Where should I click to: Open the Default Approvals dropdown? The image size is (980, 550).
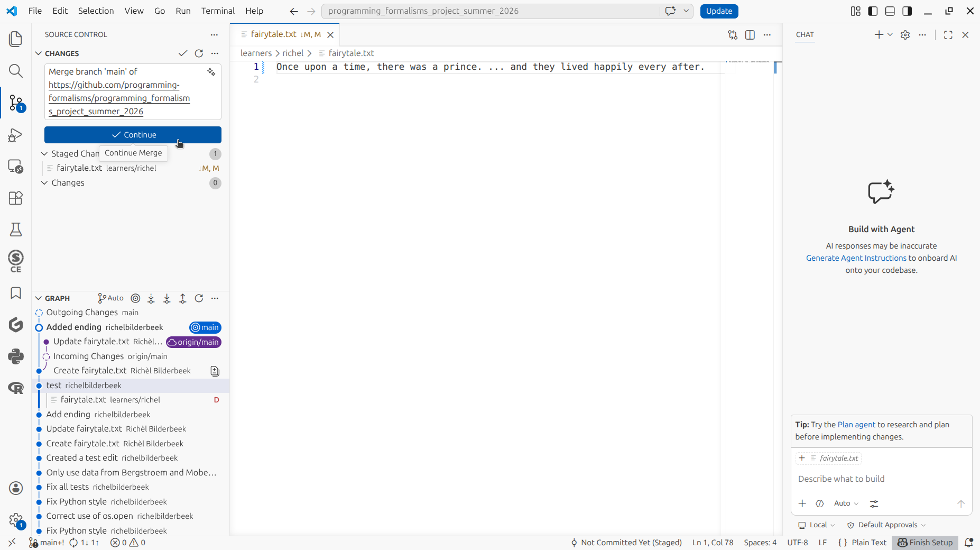886,525
